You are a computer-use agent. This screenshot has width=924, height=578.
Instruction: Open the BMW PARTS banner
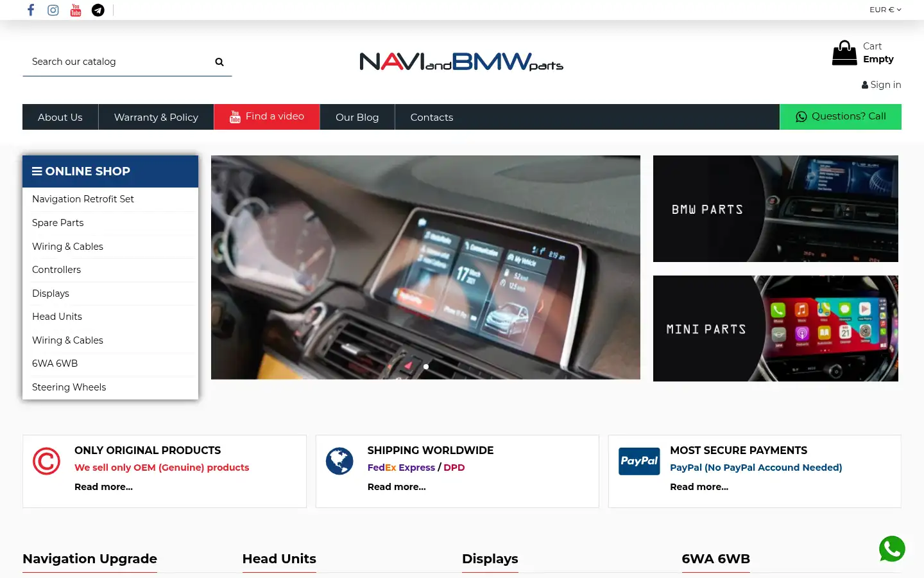776,209
